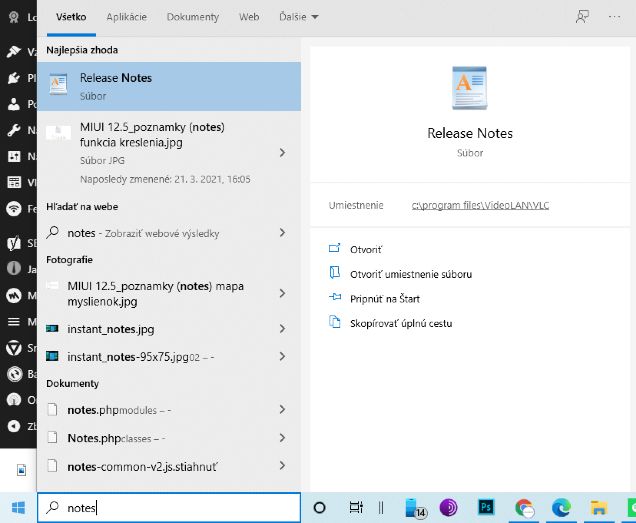
Task: Open the Windows Start button
Action: pyautogui.click(x=18, y=508)
